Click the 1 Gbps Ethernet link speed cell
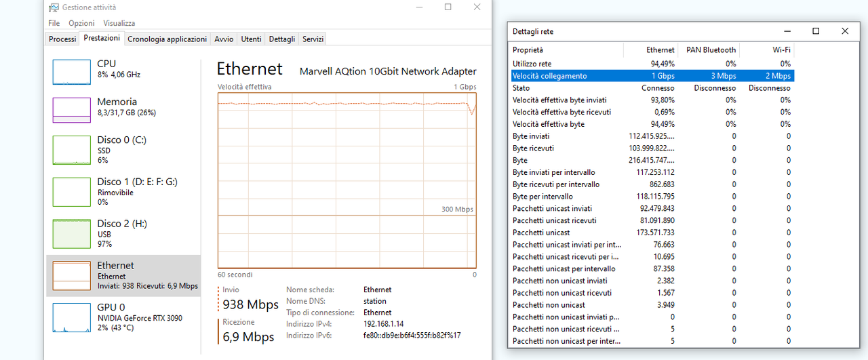The height and width of the screenshot is (360, 868). 663,76
